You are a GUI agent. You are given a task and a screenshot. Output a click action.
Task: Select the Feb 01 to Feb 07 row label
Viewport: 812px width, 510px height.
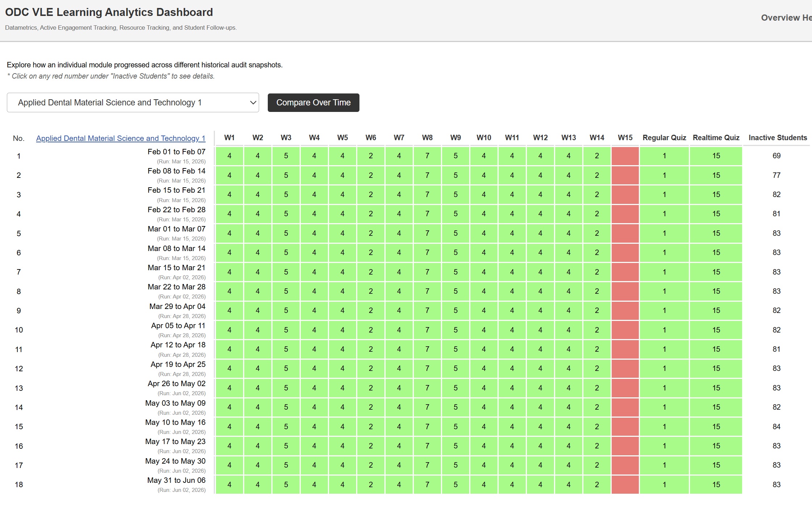[176, 152]
